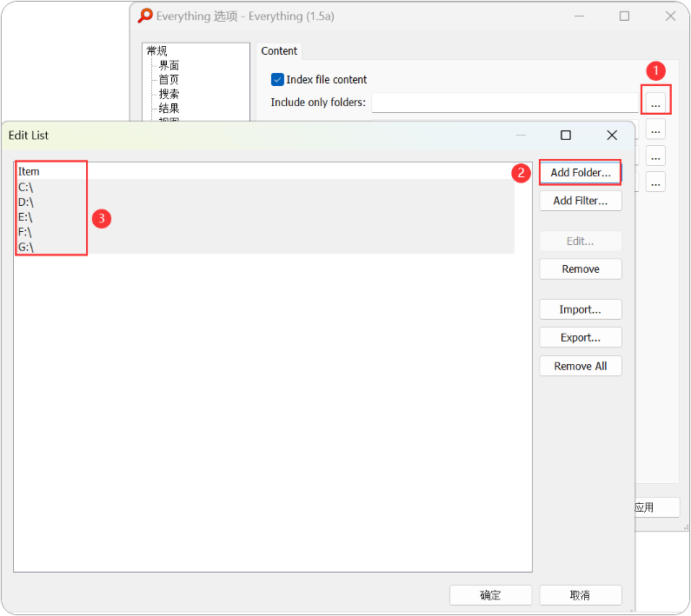Maximize the Edit List dialog
The image size is (691, 616).
point(566,136)
